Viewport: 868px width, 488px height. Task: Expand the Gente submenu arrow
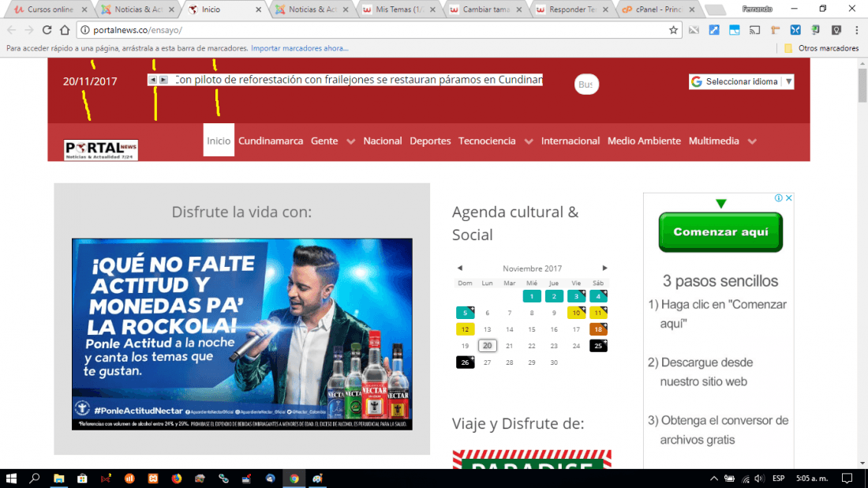click(351, 141)
